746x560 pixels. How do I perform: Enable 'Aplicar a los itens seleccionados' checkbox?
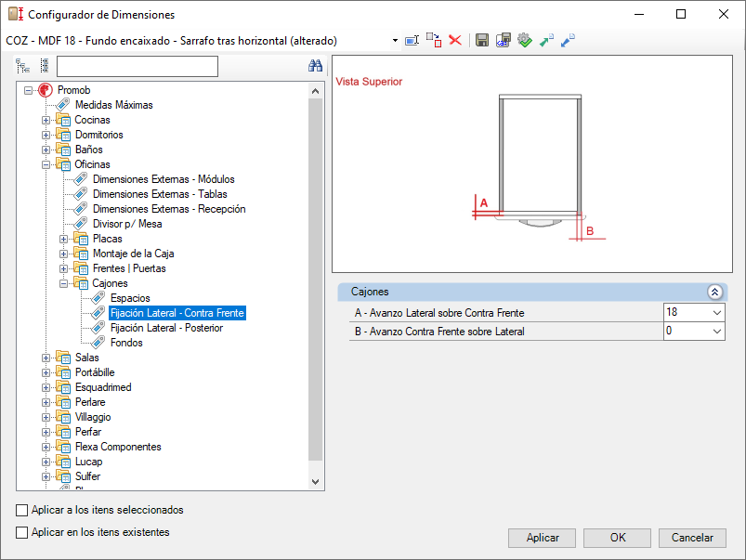point(22,511)
